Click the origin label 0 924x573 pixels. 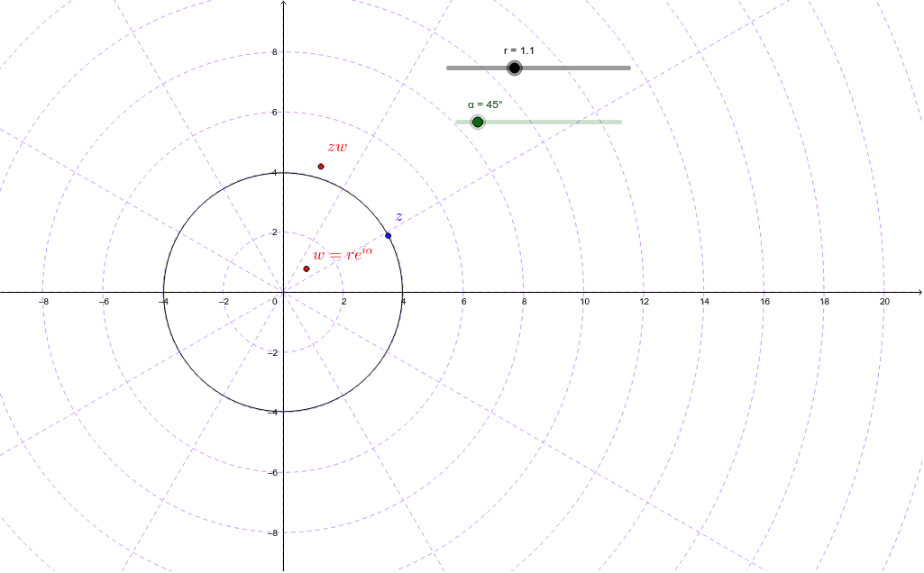(x=275, y=302)
